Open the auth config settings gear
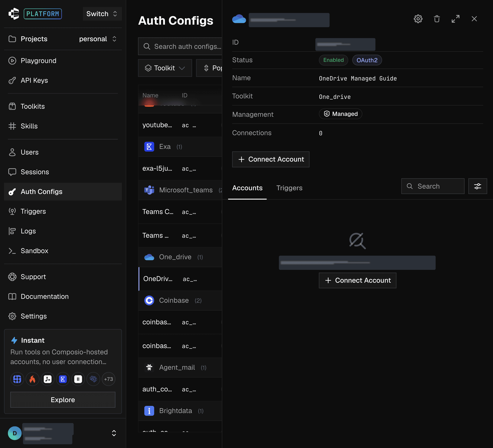 418,19
